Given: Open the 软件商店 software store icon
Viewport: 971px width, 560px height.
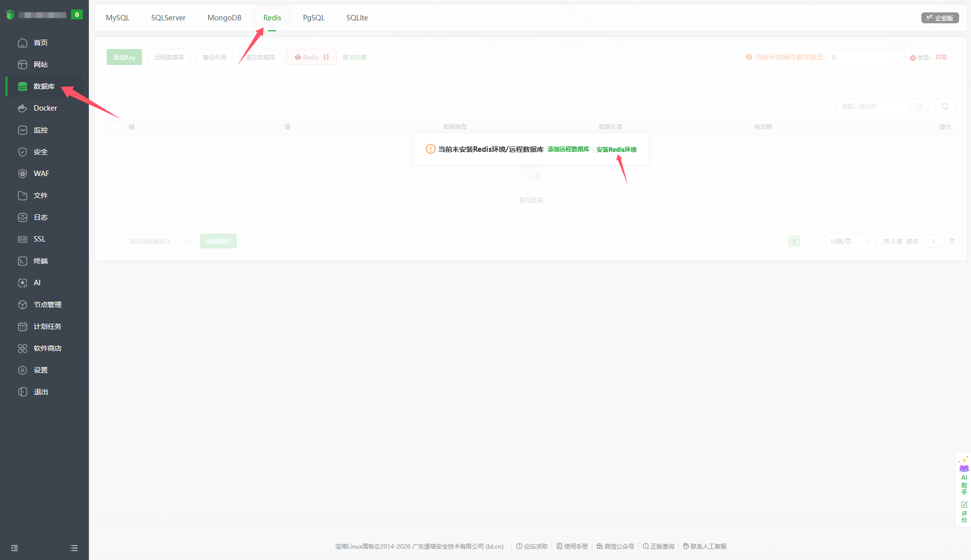Looking at the screenshot, I should point(22,348).
